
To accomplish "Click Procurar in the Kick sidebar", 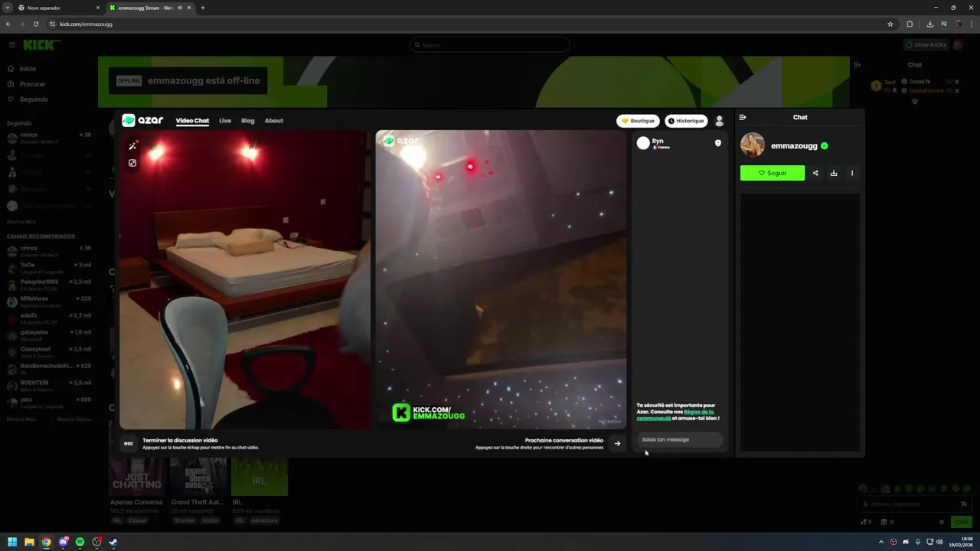I will [x=32, y=84].
